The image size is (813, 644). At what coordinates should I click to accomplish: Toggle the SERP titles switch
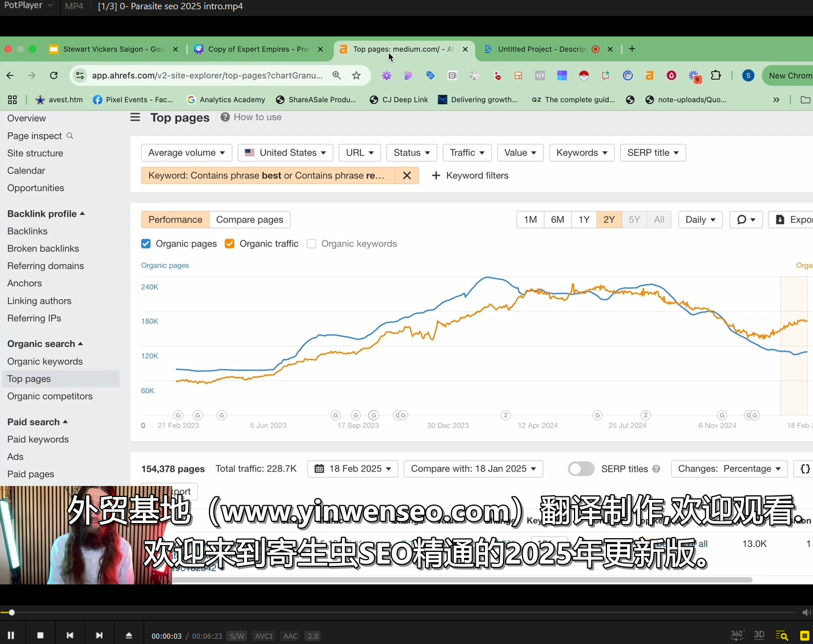pos(581,469)
